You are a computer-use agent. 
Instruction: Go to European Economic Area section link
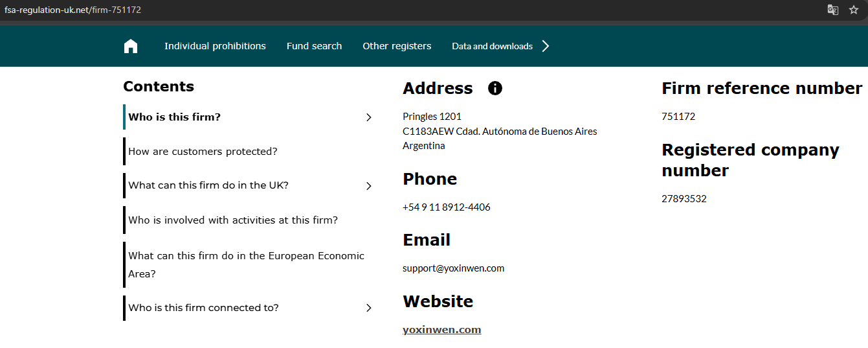tap(246, 264)
